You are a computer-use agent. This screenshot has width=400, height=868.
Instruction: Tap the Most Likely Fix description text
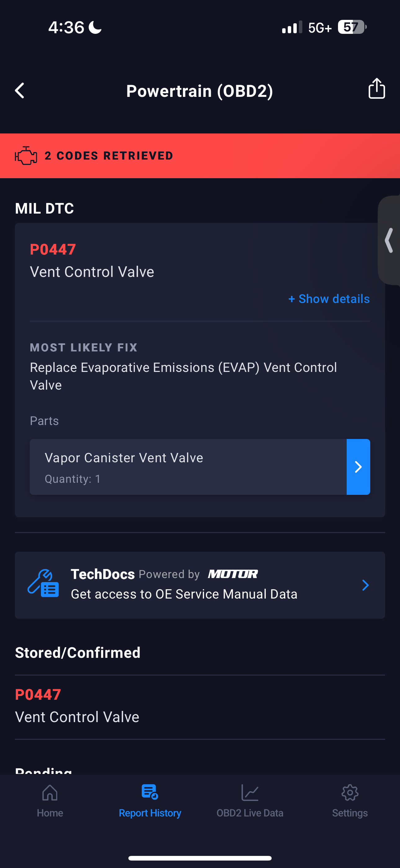pos(183,376)
